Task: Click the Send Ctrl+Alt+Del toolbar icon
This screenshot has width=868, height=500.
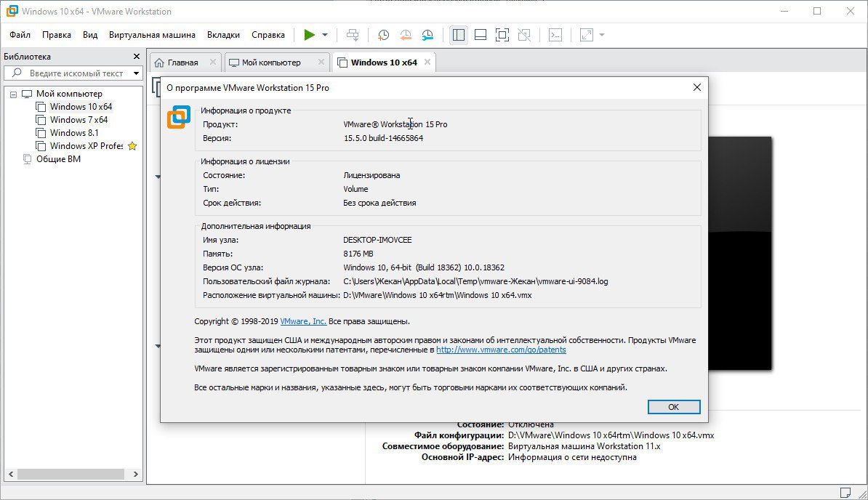Action: 353,35
